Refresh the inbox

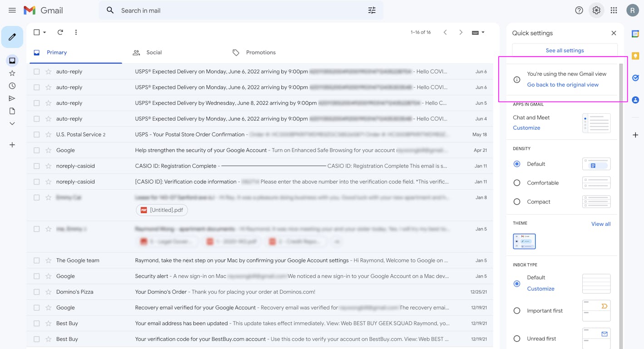pos(60,32)
